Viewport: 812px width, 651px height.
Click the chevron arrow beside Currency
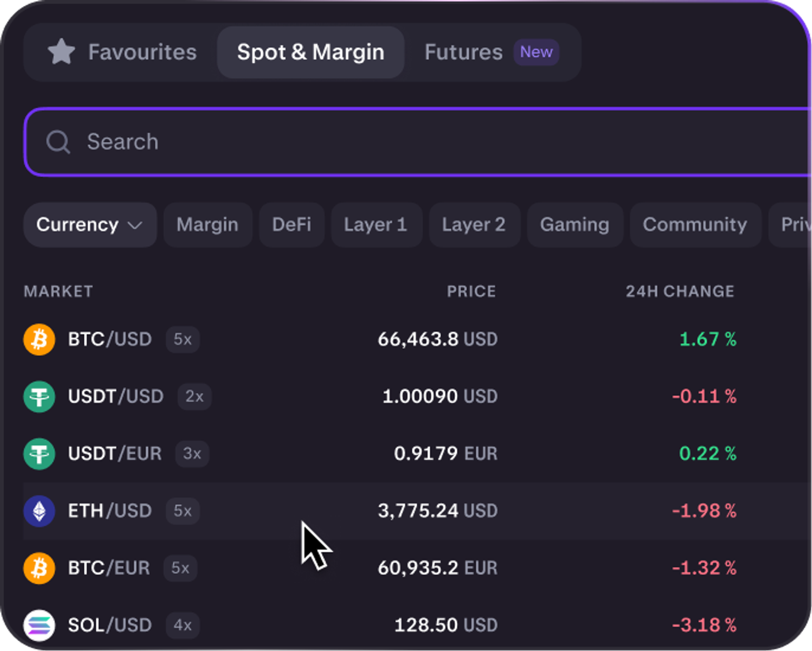[135, 225]
